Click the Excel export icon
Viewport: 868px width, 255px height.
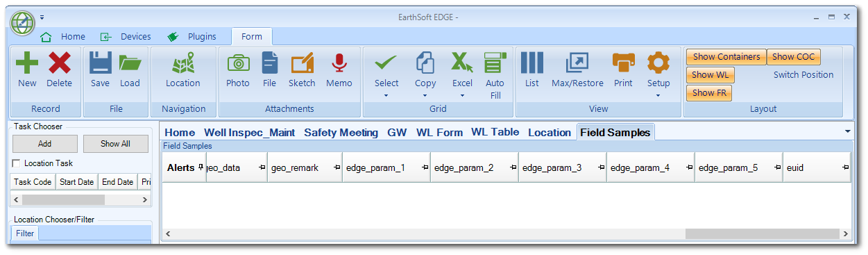462,63
